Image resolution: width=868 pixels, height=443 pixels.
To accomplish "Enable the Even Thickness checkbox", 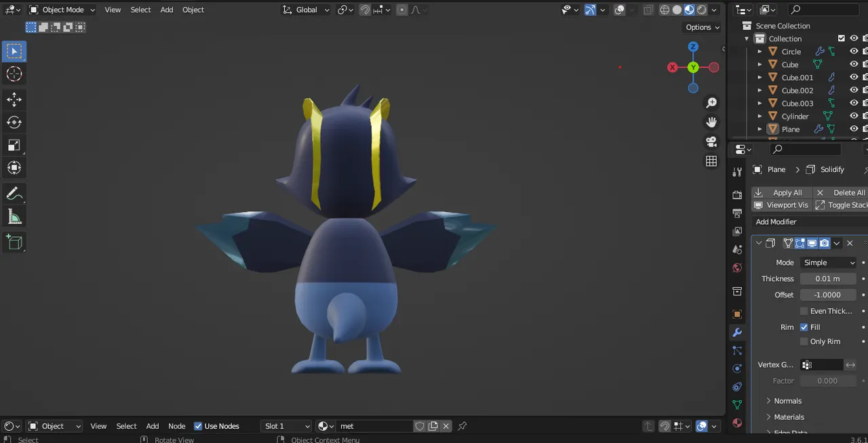I will [804, 311].
